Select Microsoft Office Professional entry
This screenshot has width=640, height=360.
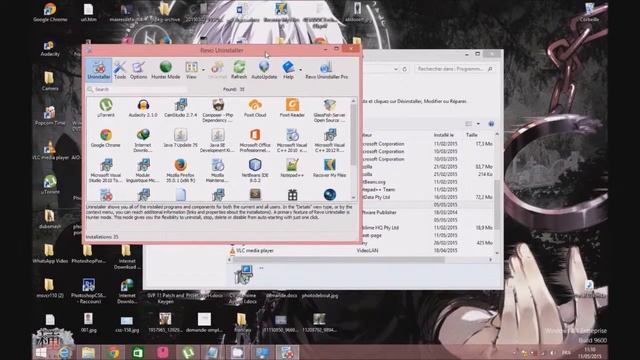point(255,140)
